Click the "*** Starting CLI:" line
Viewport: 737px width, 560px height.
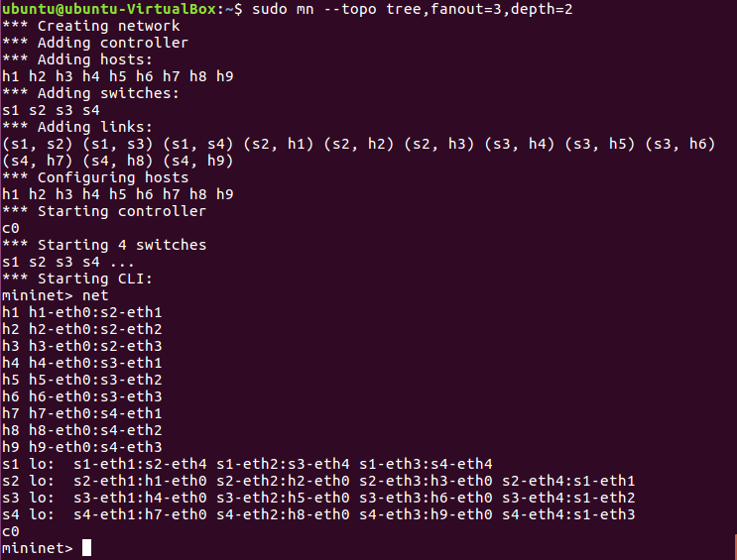(x=82, y=279)
